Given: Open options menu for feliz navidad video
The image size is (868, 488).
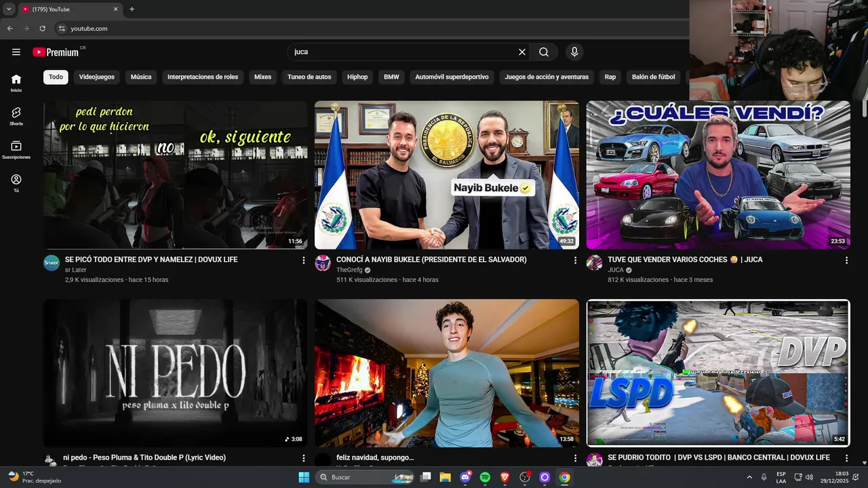Looking at the screenshot, I should 575,458.
